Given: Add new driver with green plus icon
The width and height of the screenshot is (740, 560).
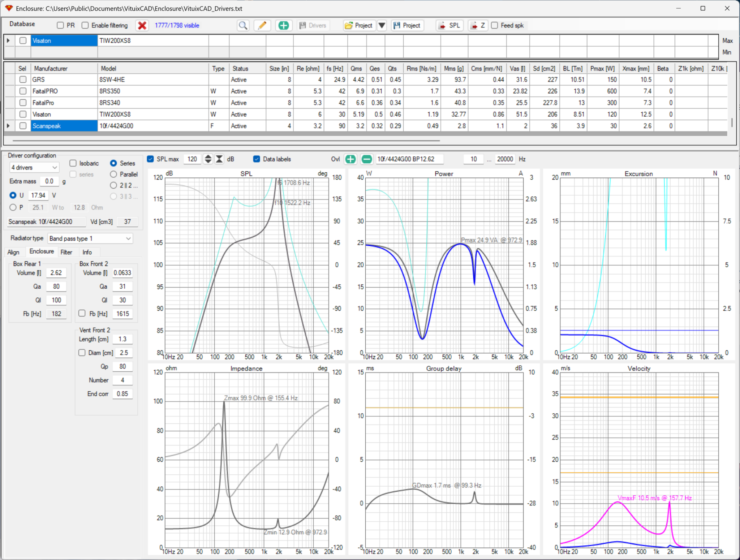Looking at the screenshot, I should tap(284, 25).
